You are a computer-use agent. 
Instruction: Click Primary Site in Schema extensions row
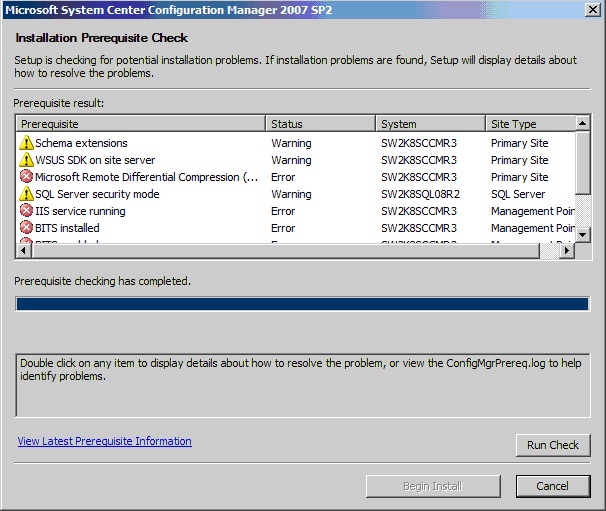click(x=519, y=143)
